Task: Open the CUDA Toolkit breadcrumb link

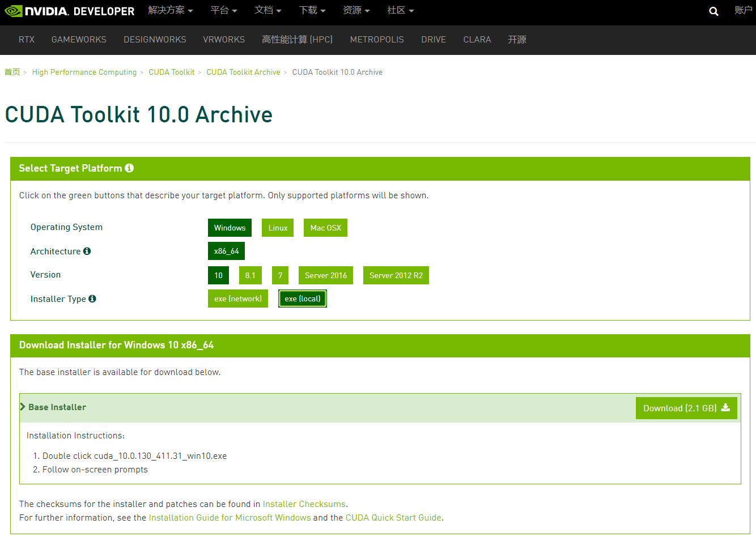Action: [172, 72]
